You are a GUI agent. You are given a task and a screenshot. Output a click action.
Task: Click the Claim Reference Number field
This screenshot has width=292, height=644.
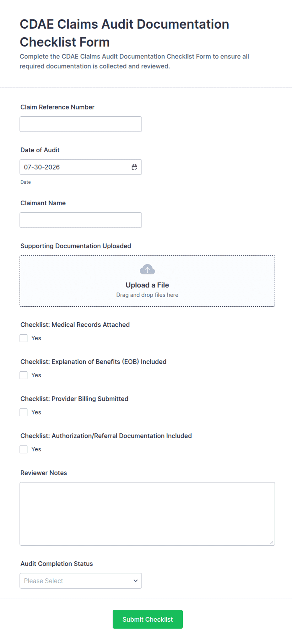(x=81, y=124)
